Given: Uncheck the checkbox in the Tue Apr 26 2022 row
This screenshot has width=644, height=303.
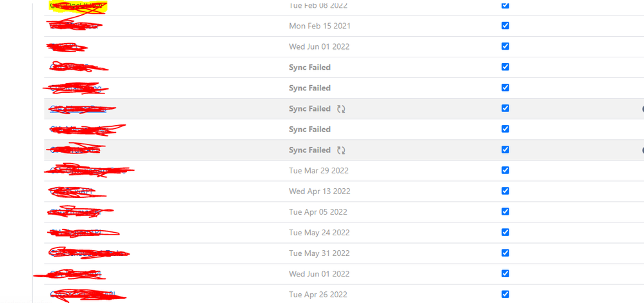Looking at the screenshot, I should [x=505, y=294].
